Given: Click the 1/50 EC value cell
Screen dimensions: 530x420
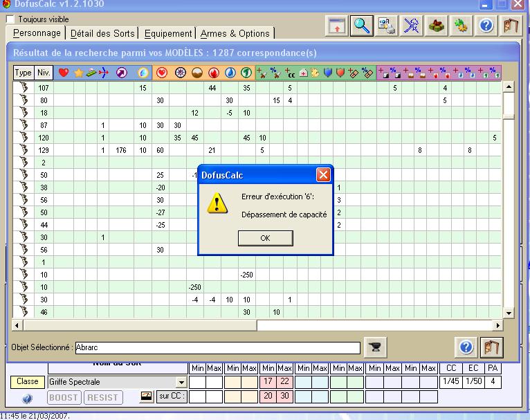Looking at the screenshot, I should (x=473, y=381).
